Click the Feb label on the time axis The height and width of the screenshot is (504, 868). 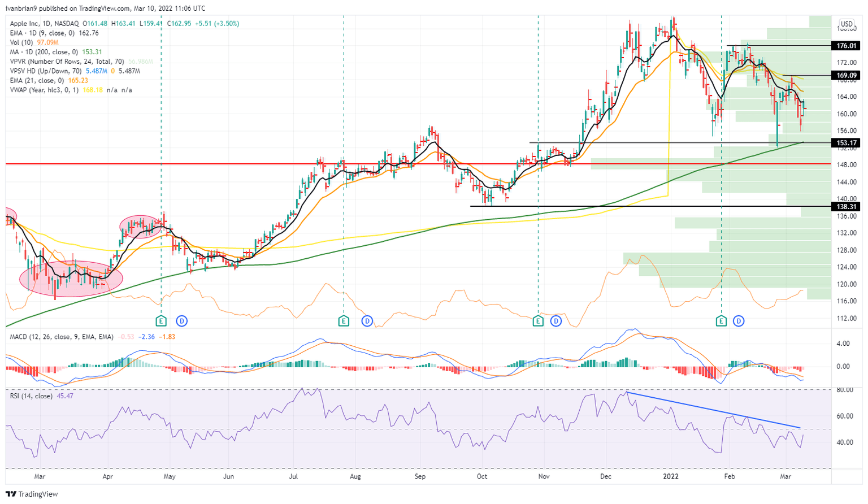[x=730, y=476]
